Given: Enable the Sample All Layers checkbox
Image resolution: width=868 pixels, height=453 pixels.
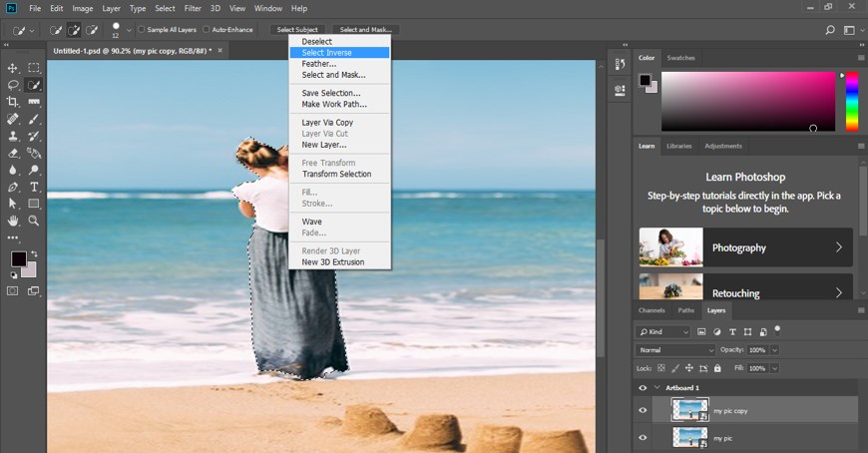Looking at the screenshot, I should pos(141,30).
